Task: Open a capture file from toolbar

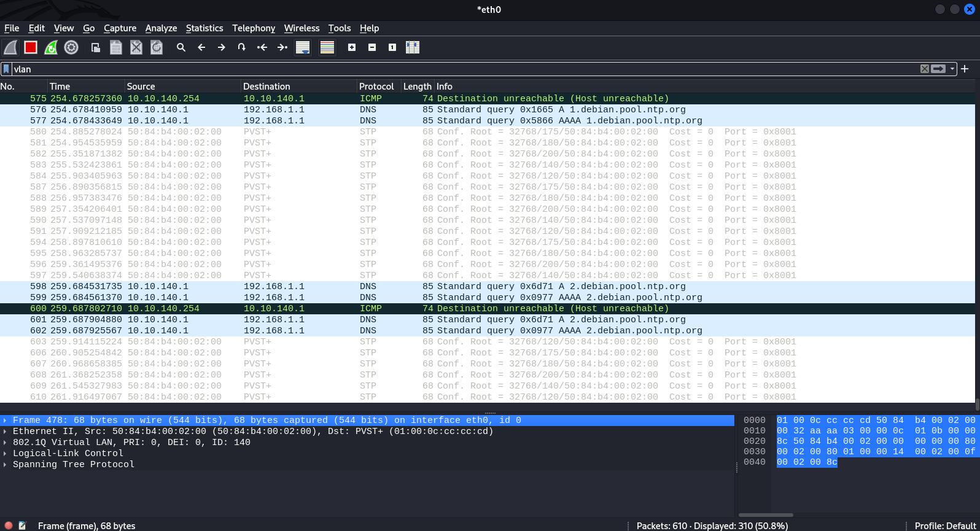Action: 96,47
